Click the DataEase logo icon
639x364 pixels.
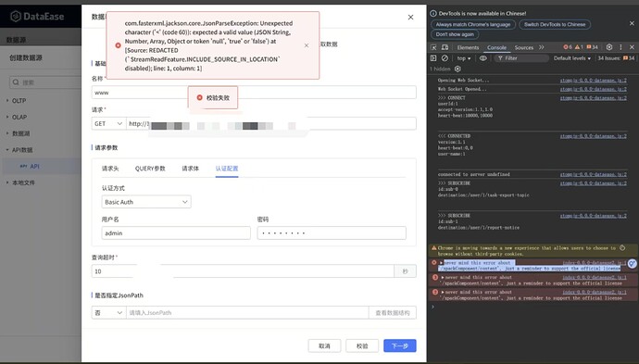(x=16, y=17)
